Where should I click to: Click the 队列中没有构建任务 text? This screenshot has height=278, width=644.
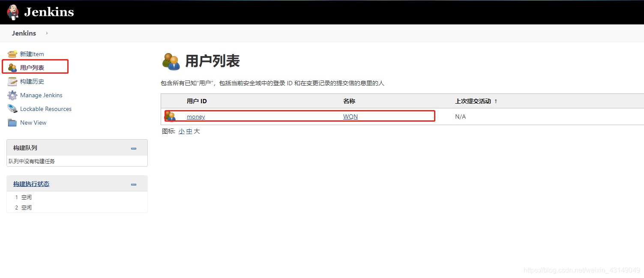[x=32, y=161]
